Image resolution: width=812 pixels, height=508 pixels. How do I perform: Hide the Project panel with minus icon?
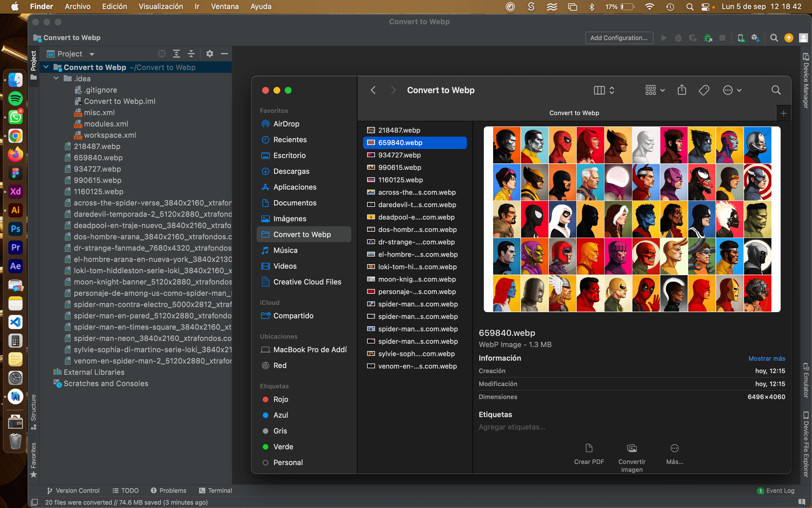pos(224,54)
